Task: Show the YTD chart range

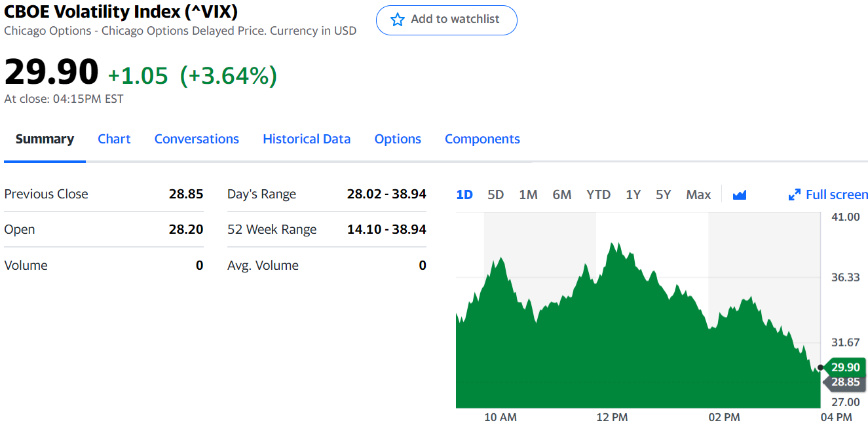Action: coord(599,194)
